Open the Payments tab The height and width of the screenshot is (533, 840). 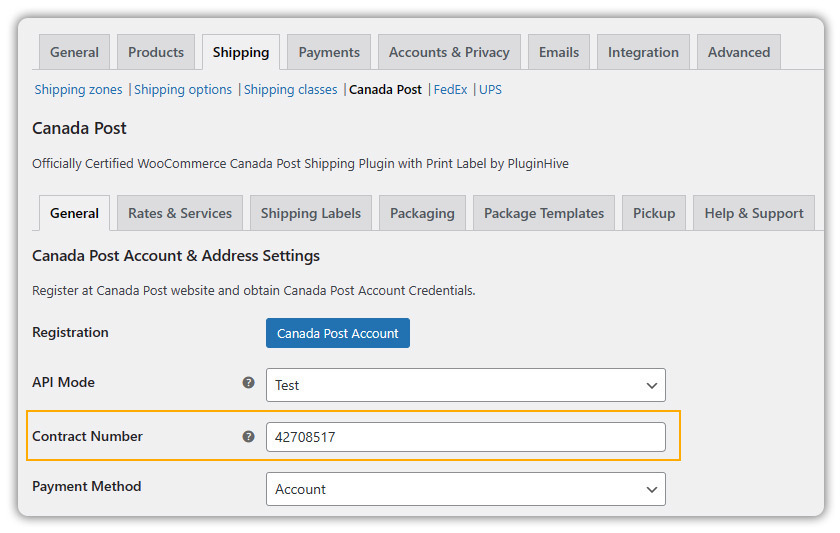tap(329, 52)
